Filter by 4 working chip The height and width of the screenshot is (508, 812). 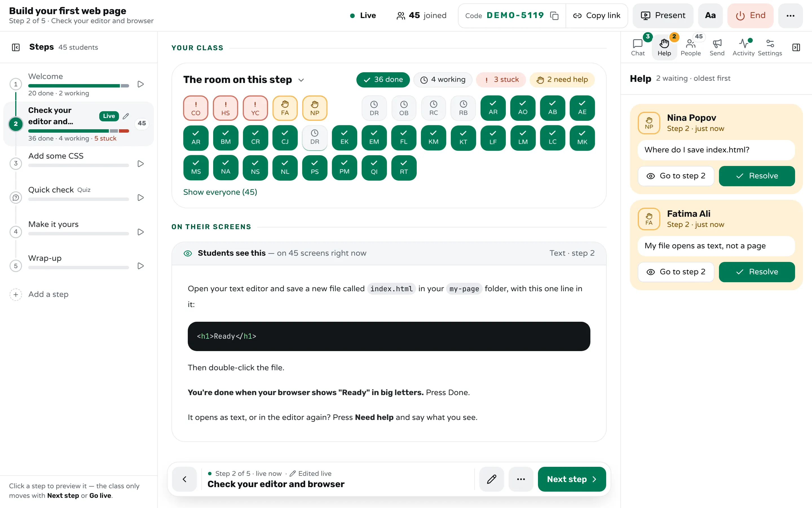pos(443,80)
